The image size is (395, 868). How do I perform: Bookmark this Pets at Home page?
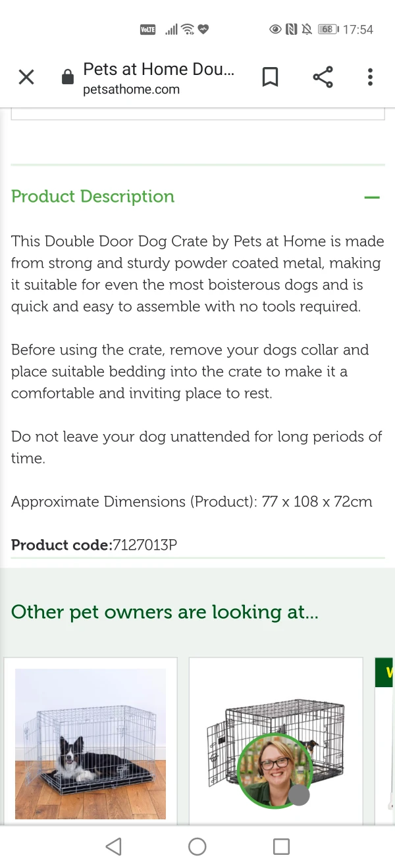coord(270,78)
